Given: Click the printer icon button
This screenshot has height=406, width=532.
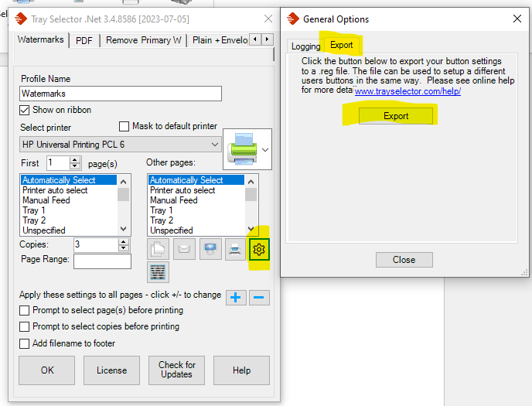Looking at the screenshot, I should (x=235, y=249).
